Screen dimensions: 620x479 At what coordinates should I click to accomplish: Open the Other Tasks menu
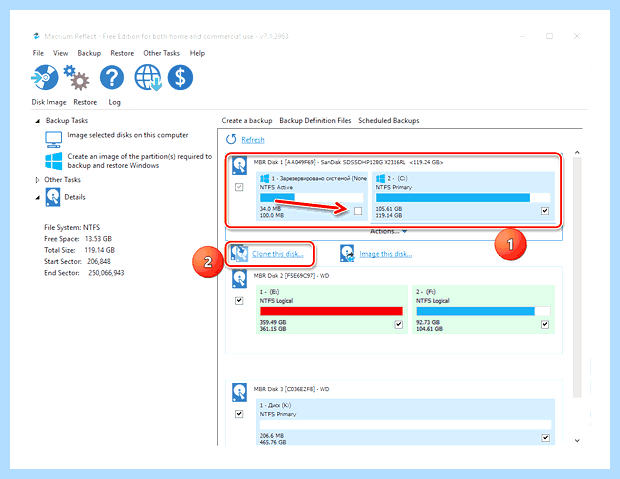161,53
